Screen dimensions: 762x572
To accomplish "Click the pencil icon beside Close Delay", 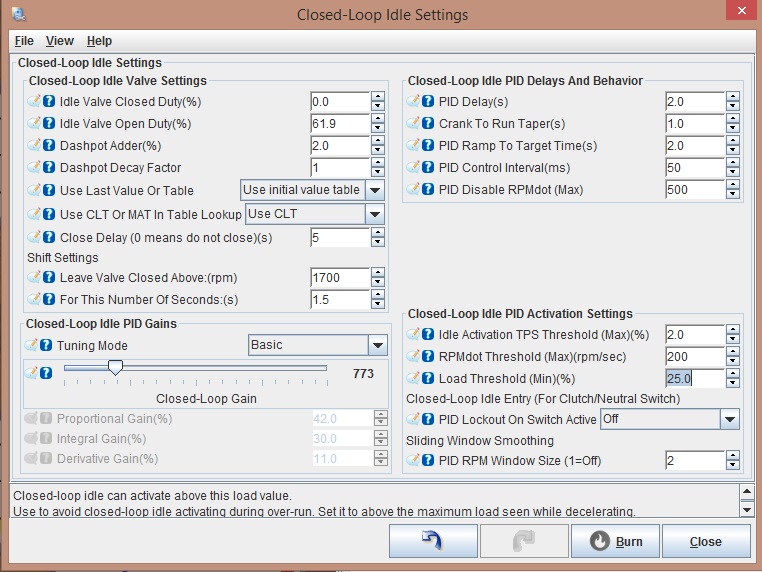I will point(34,238).
